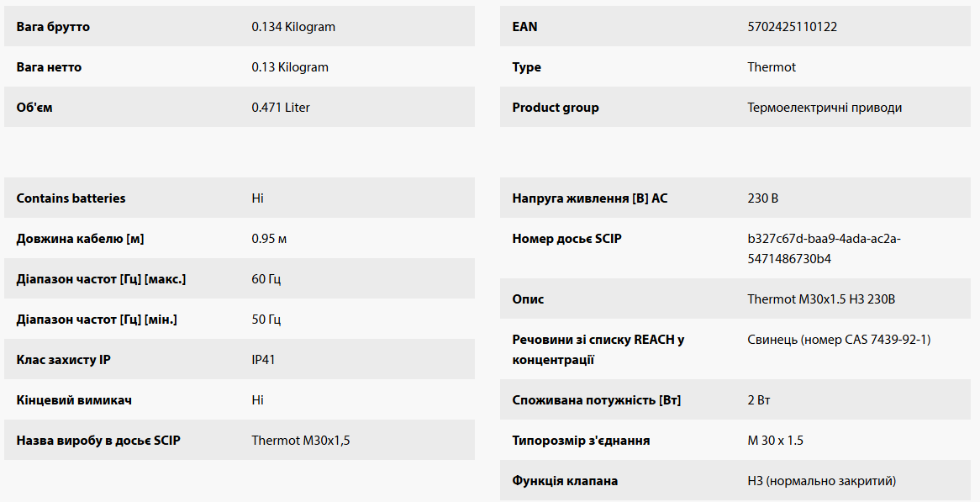Click the 'Вага брутто' row label

[x=53, y=27]
